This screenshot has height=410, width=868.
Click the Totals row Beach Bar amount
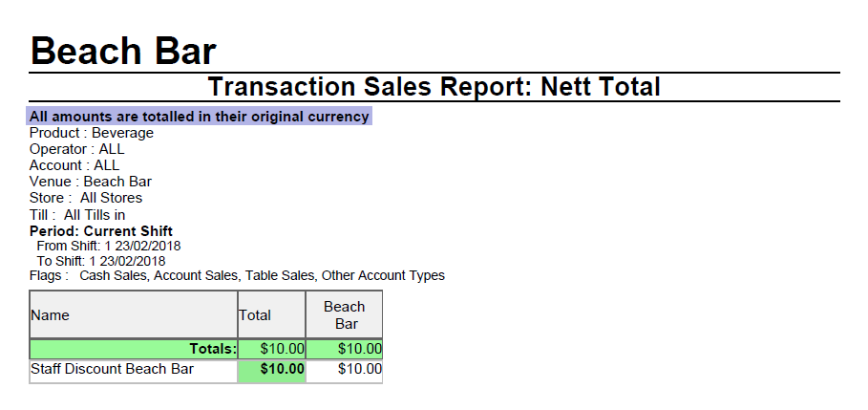pos(360,350)
